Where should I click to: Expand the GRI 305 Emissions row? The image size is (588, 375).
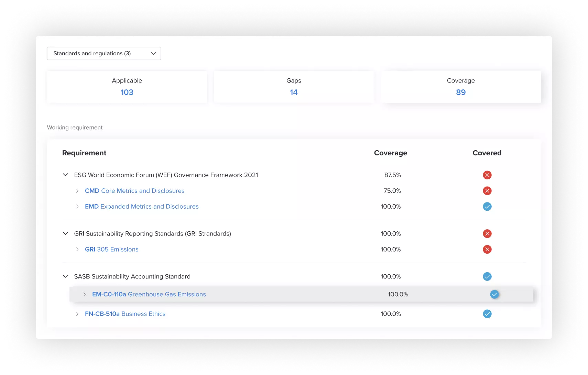click(x=77, y=250)
